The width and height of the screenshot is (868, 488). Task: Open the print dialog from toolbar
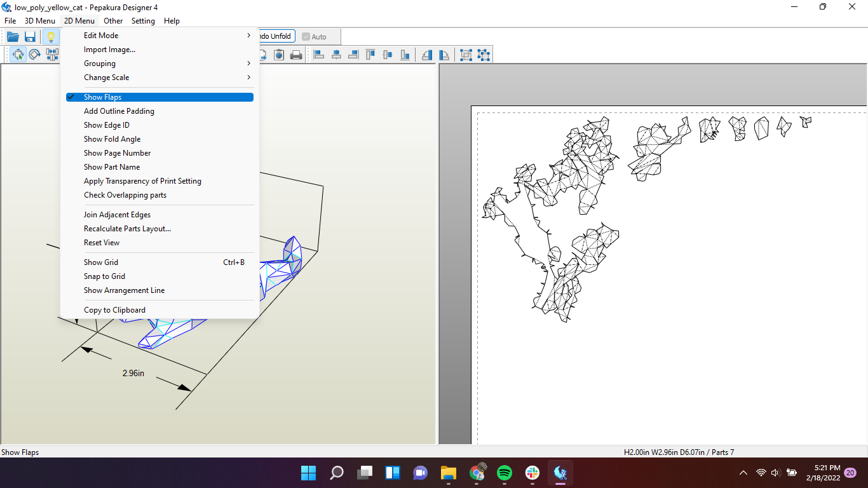point(296,55)
